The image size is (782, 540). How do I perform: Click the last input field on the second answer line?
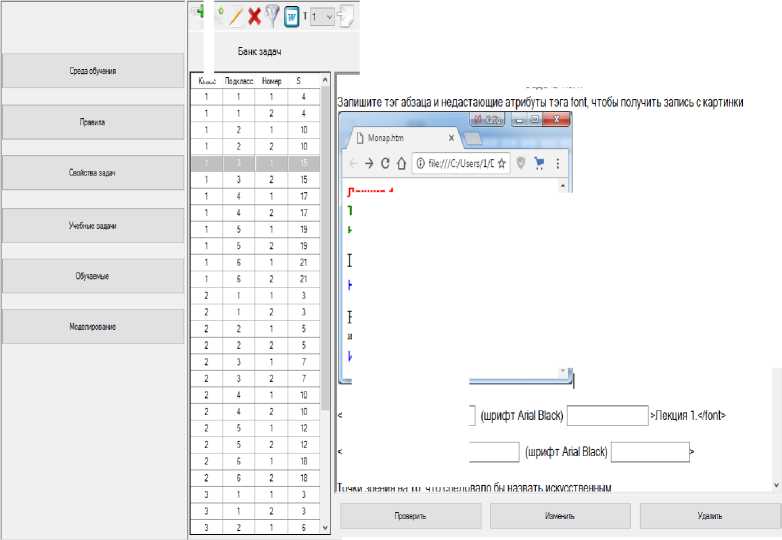(x=650, y=452)
